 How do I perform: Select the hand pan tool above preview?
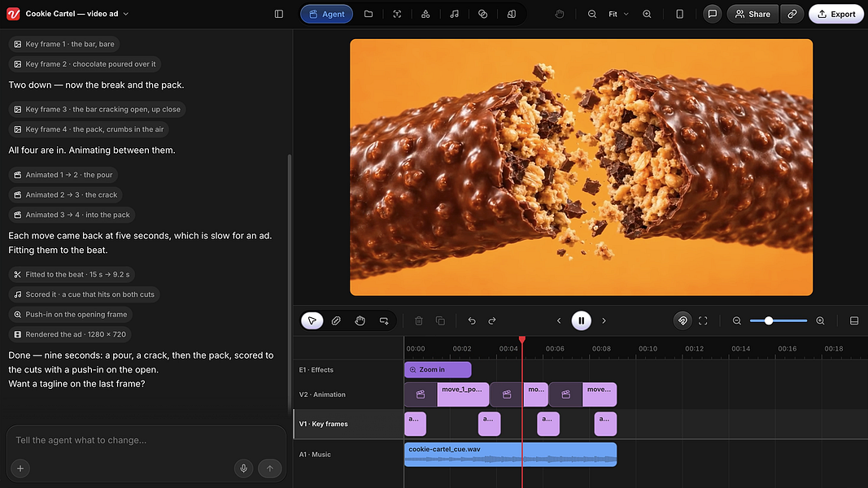tap(560, 14)
